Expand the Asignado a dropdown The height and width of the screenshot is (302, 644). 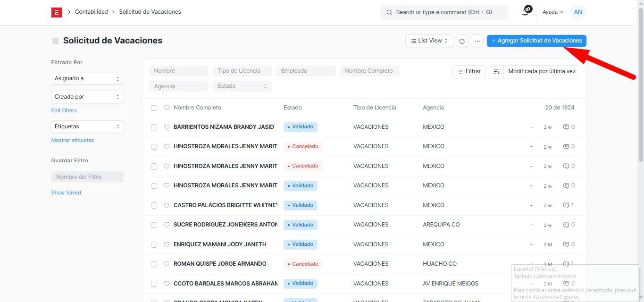pos(87,79)
